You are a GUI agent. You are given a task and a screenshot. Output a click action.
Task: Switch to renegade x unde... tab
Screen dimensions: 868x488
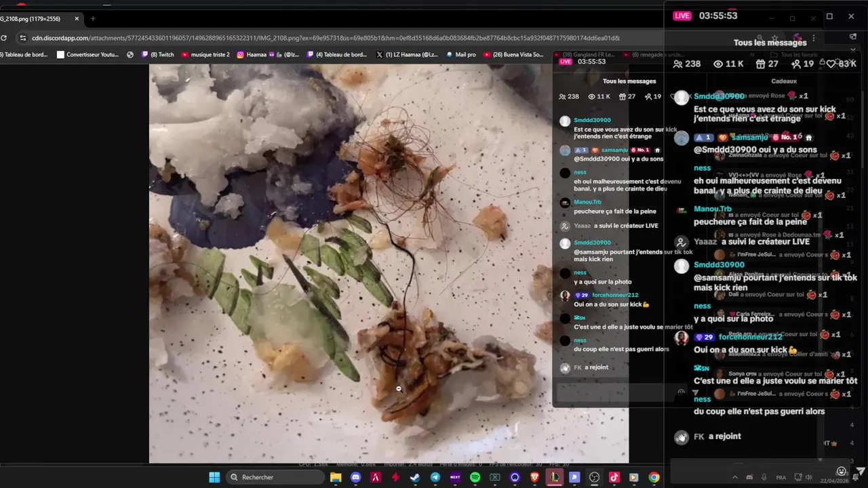click(x=652, y=54)
